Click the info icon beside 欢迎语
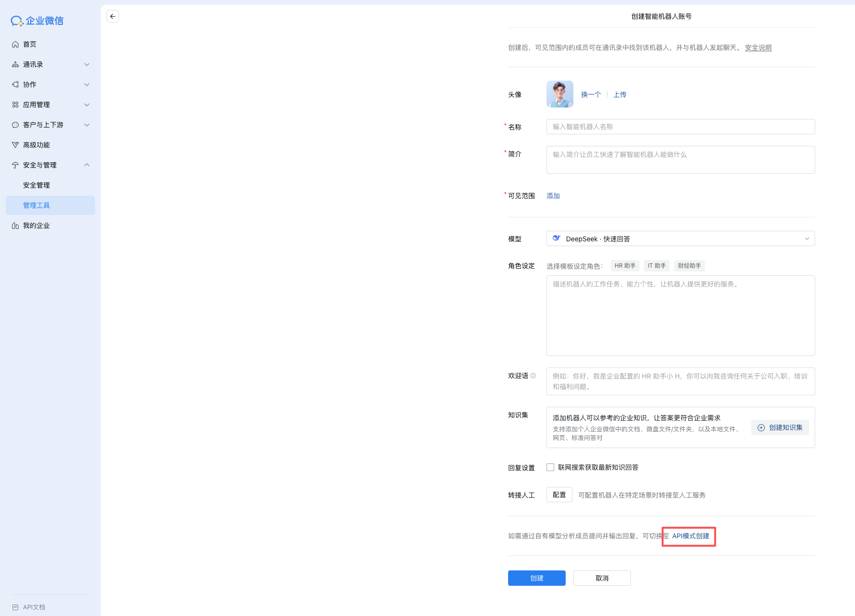The image size is (855, 616). 533,376
